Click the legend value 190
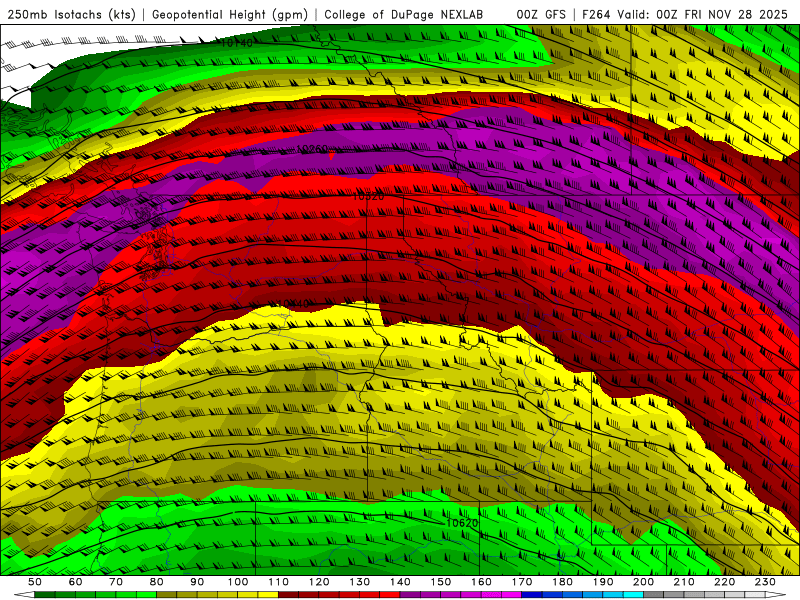 (603, 582)
